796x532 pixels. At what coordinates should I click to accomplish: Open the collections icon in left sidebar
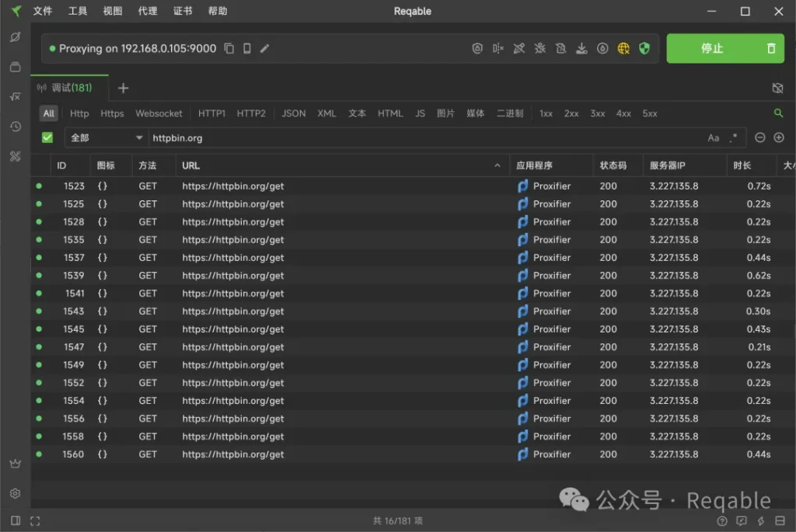pos(16,67)
